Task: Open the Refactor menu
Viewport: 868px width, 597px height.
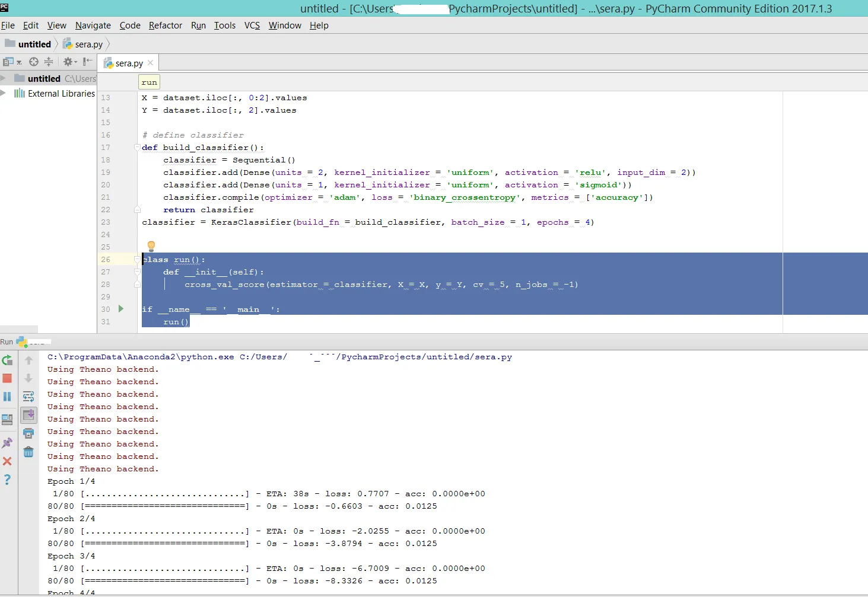Action: pyautogui.click(x=166, y=25)
